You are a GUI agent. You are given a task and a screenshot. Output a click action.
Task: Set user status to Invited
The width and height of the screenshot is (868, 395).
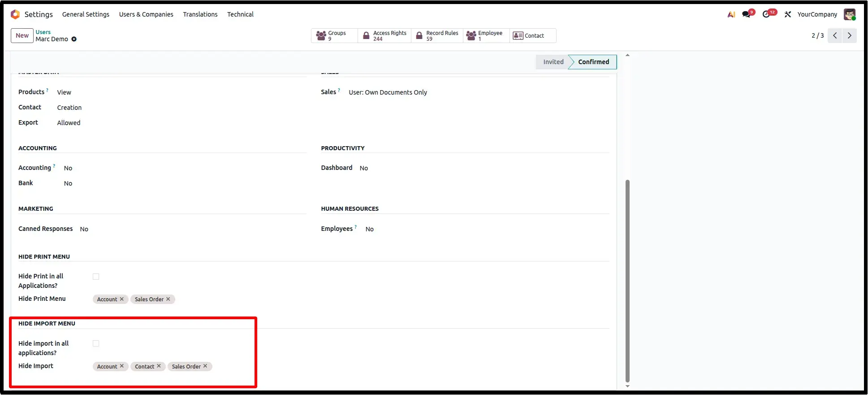click(553, 62)
